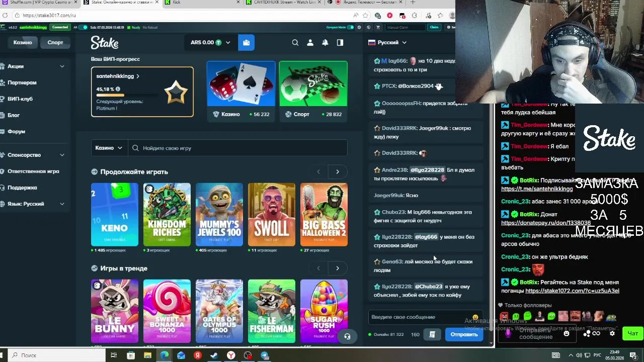Click the Claim button in extension bar

click(434, 27)
